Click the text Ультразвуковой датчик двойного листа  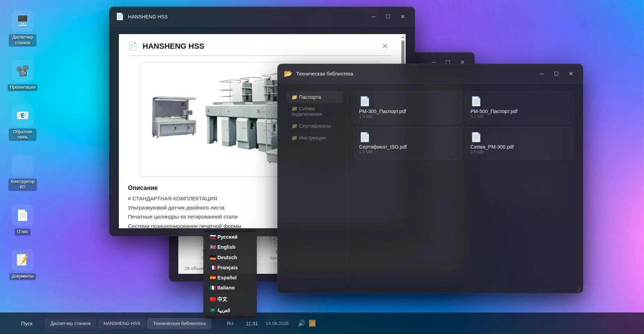click(x=176, y=208)
